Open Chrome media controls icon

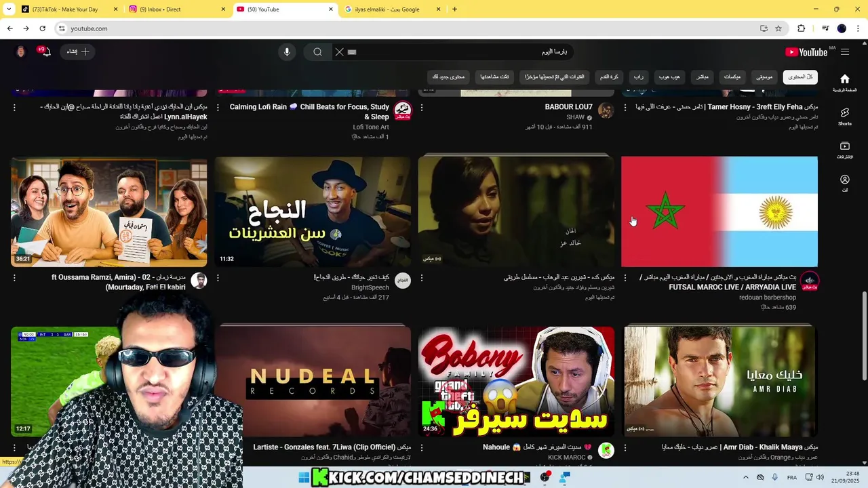[825, 28]
